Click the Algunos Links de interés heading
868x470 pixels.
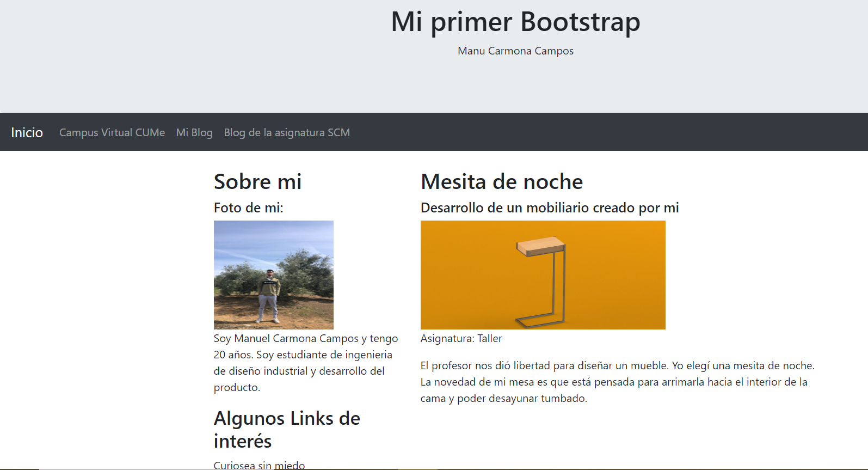[287, 430]
